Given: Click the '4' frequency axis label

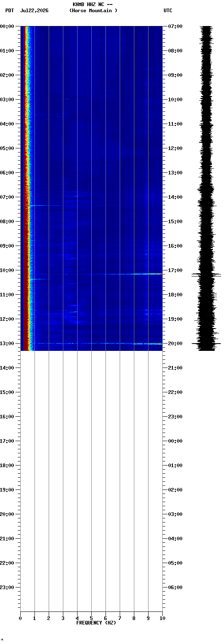Looking at the screenshot, I should pyautogui.click(x=77, y=618).
